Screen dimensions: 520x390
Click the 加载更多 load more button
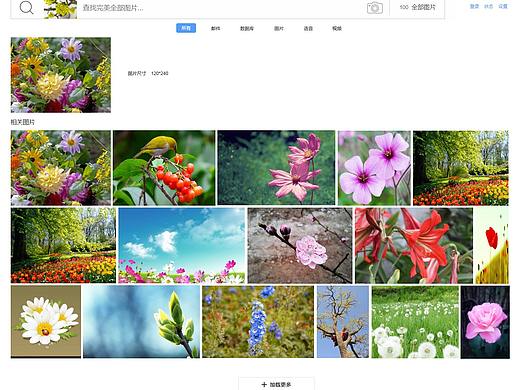[x=276, y=384]
